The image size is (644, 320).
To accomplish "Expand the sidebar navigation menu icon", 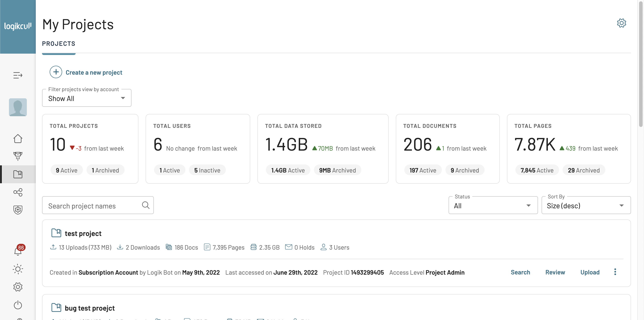I will 18,75.
